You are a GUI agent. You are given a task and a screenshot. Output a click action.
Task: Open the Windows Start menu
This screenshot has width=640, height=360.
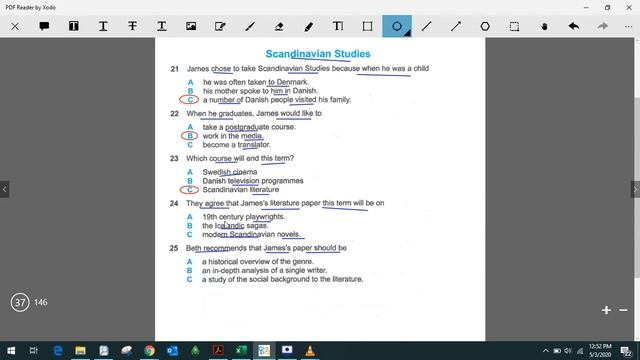(11, 351)
